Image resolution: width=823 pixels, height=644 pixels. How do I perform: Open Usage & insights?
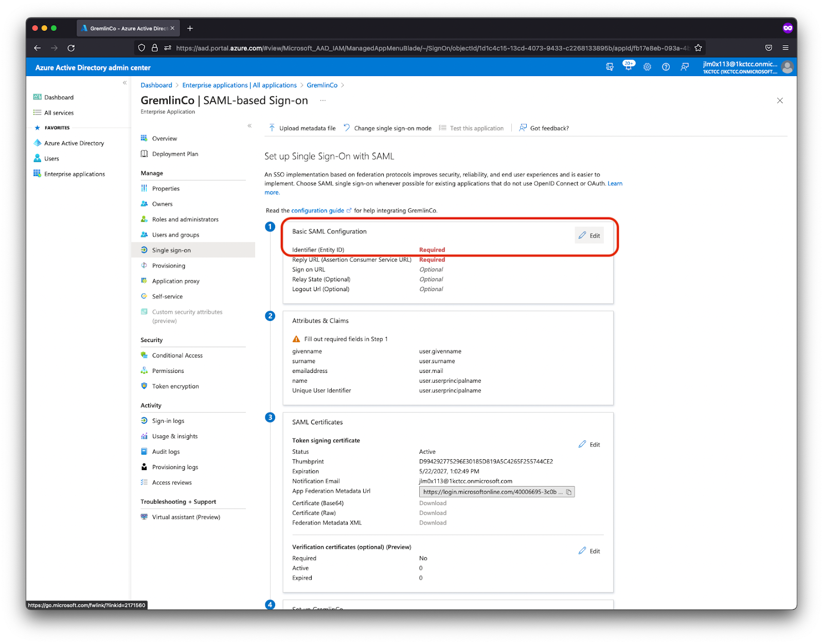pyautogui.click(x=175, y=436)
